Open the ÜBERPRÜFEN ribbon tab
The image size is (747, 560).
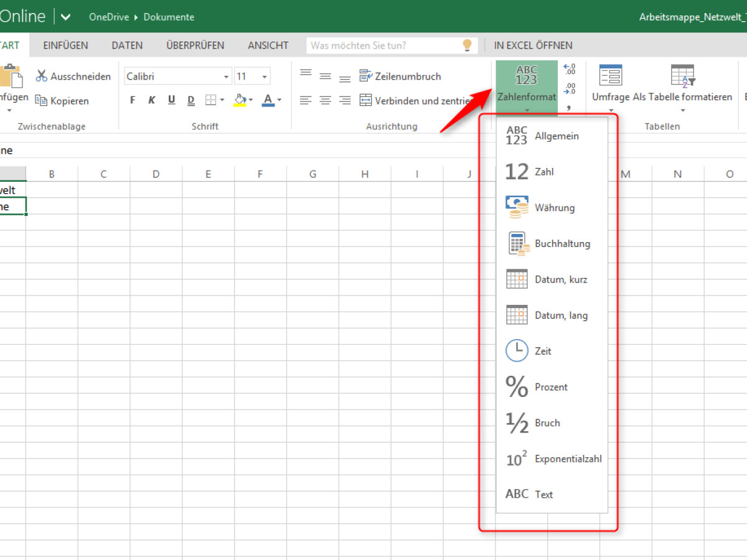pos(195,45)
